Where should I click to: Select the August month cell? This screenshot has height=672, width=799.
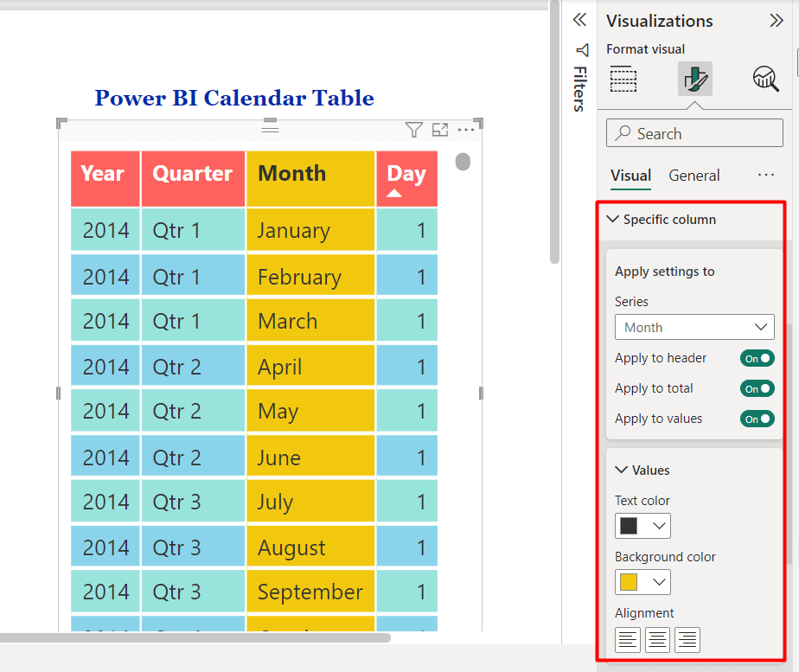pos(310,547)
